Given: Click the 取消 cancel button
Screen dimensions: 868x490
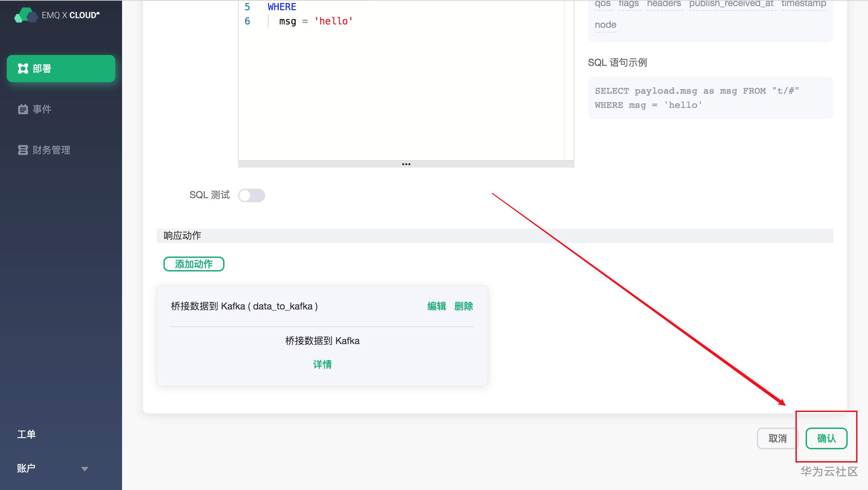Looking at the screenshot, I should pos(777,438).
